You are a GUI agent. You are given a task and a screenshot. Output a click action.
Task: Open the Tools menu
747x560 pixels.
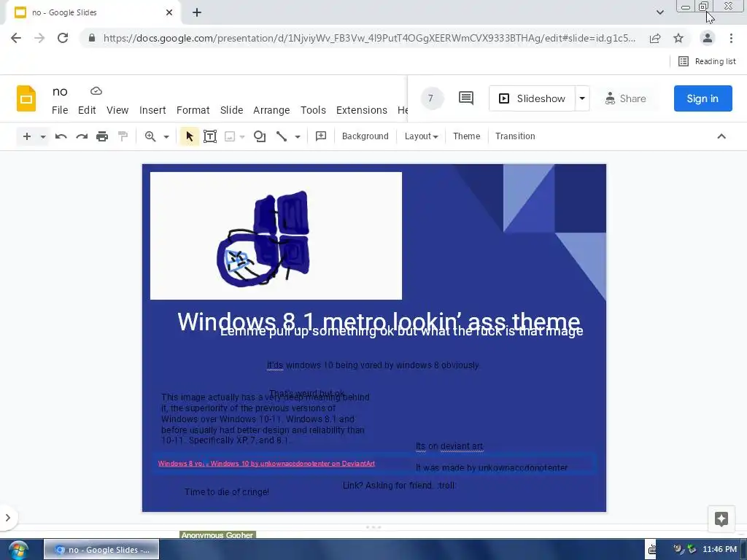313,110
